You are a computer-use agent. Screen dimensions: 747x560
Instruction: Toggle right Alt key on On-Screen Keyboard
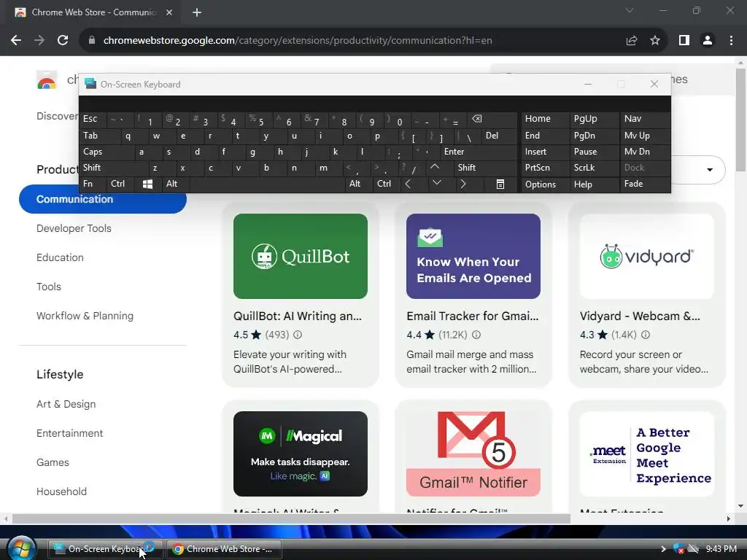coord(358,184)
